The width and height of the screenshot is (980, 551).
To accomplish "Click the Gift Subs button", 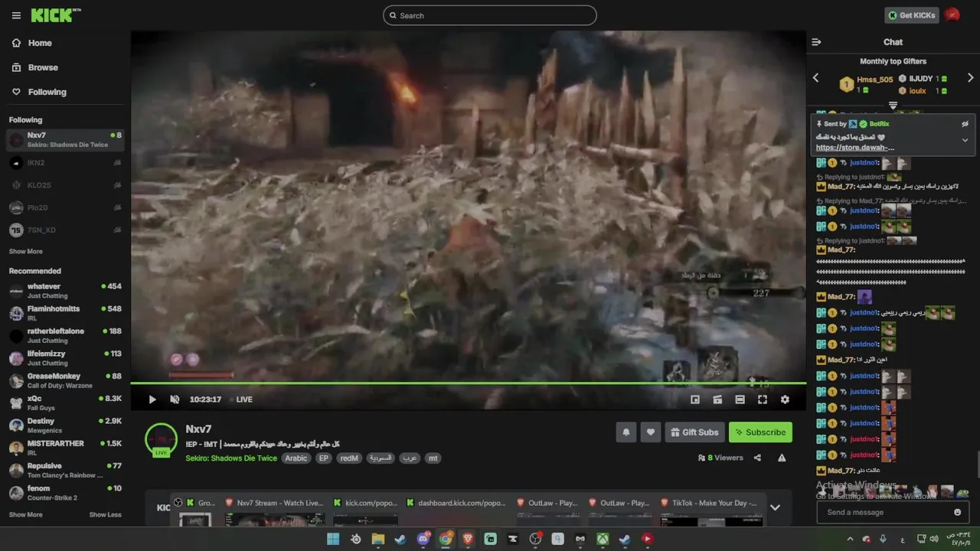I will pos(695,432).
